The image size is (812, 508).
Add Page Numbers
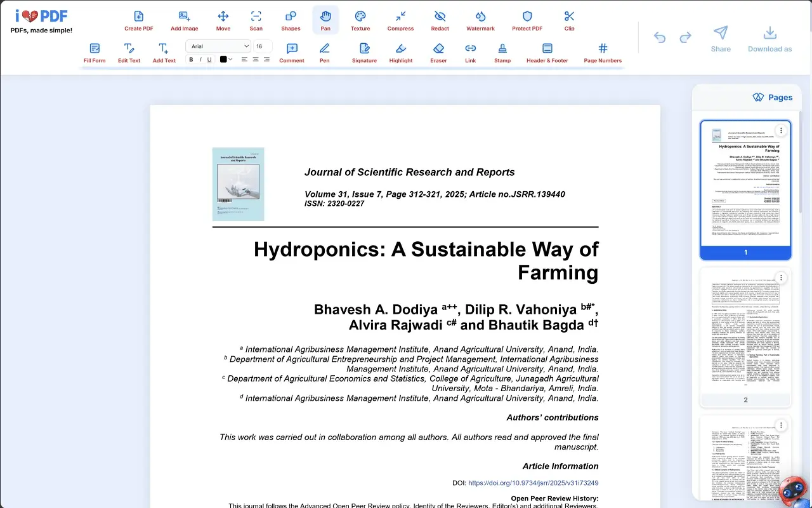[603, 53]
